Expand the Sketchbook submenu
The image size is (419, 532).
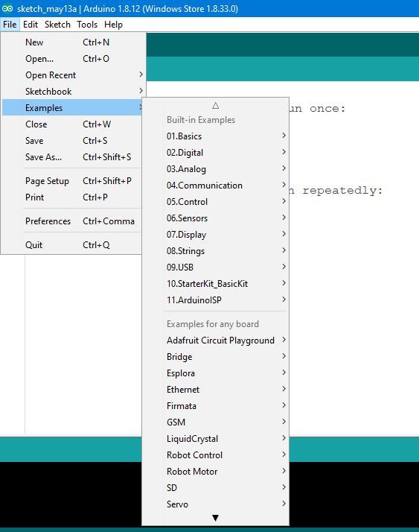click(72, 91)
